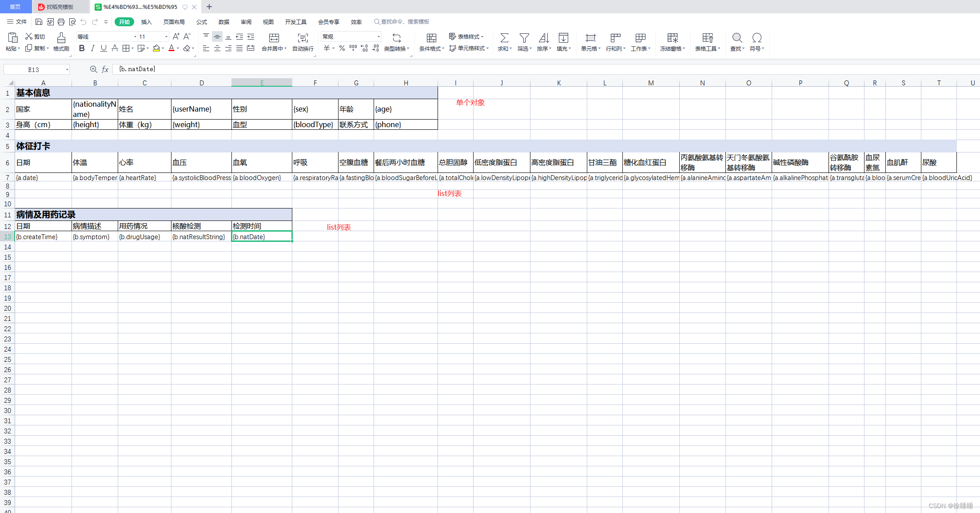The image size is (980, 513).
Task: Click the Find (查找) magnifier icon
Action: [x=737, y=38]
